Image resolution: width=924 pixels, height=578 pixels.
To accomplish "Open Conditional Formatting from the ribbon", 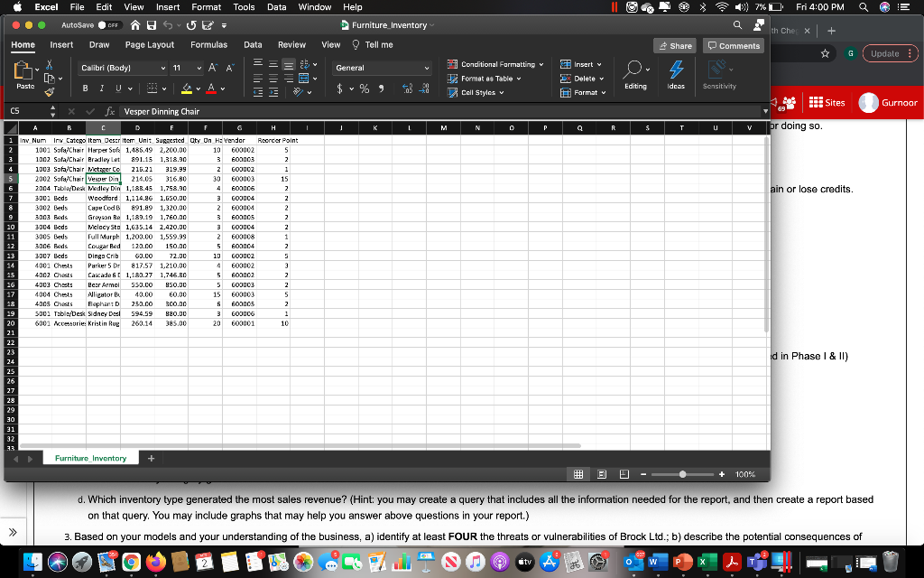I will (495, 65).
